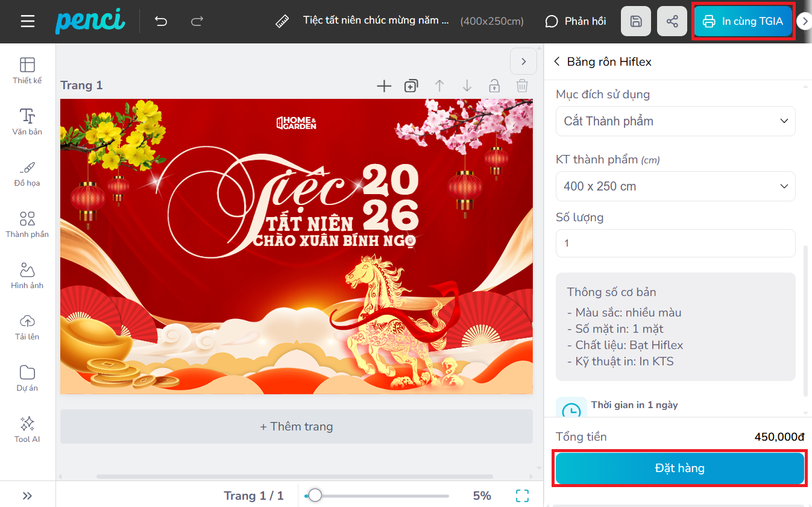
Task: Open the Văn bản sidebar tab
Action: pos(28,122)
